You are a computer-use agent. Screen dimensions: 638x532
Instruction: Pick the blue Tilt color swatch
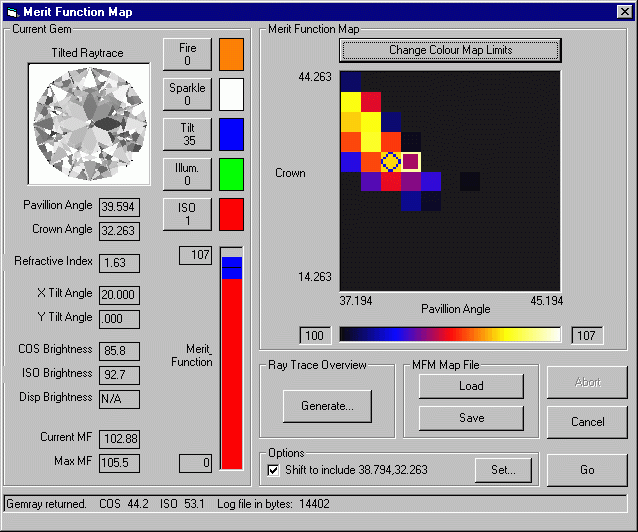(x=232, y=134)
